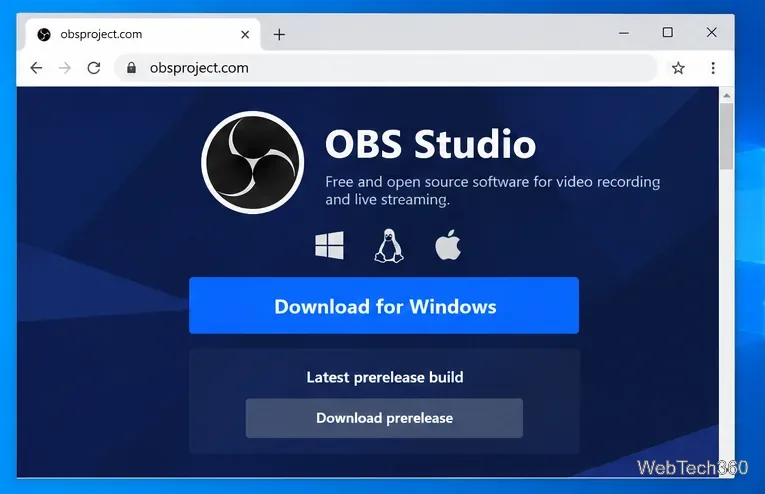
Task: Click 'Latest prerelease build' text
Action: pos(385,377)
